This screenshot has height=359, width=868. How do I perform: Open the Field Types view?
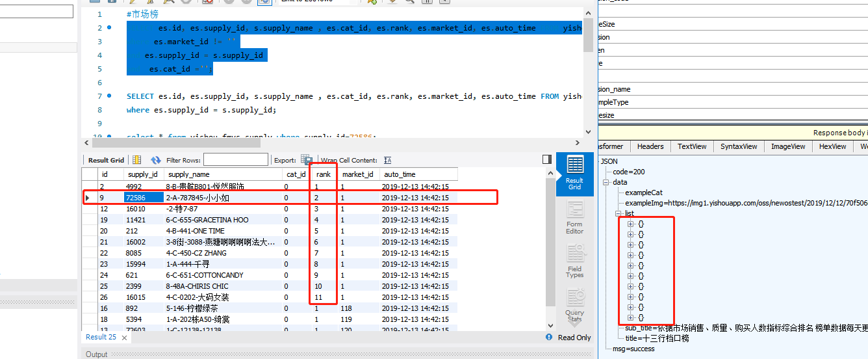pyautogui.click(x=574, y=261)
